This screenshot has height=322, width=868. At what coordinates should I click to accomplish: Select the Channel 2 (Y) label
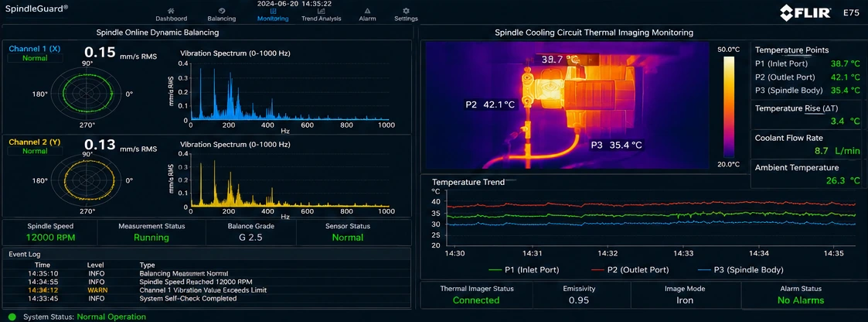[34, 142]
